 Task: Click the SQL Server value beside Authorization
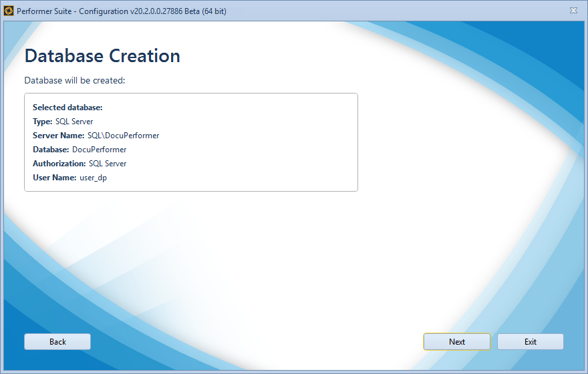coord(108,164)
